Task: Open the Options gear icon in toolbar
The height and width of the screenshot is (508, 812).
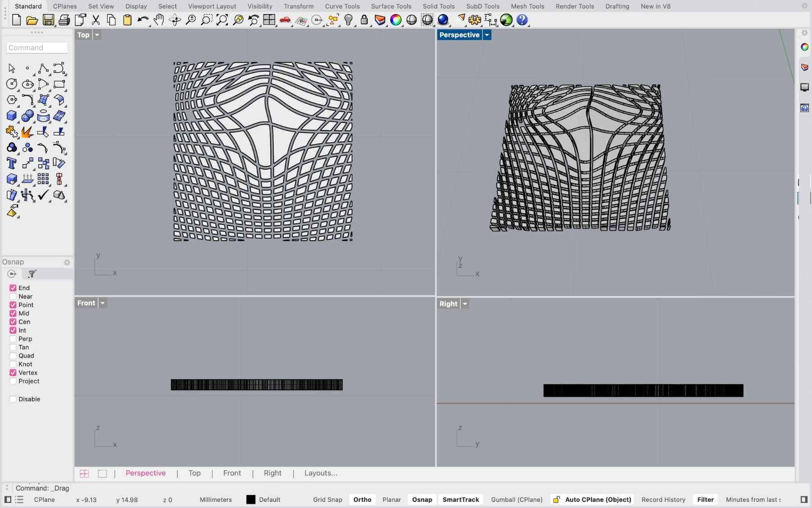Action: coord(475,20)
